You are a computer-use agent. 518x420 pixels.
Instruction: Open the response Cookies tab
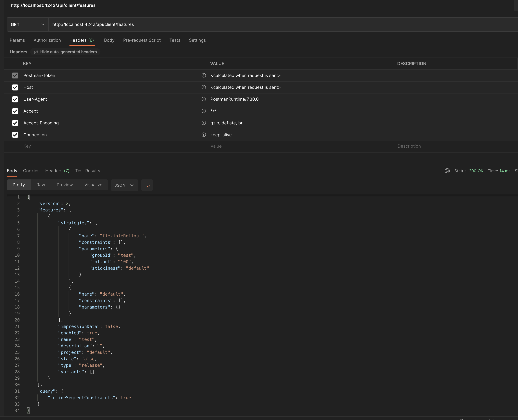coord(31,171)
